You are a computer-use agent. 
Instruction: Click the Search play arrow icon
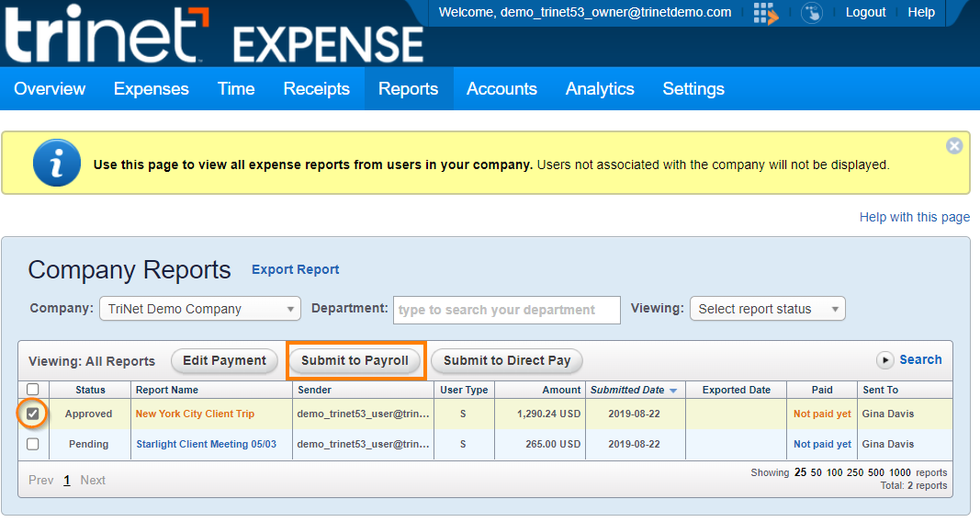pyautogui.click(x=884, y=360)
